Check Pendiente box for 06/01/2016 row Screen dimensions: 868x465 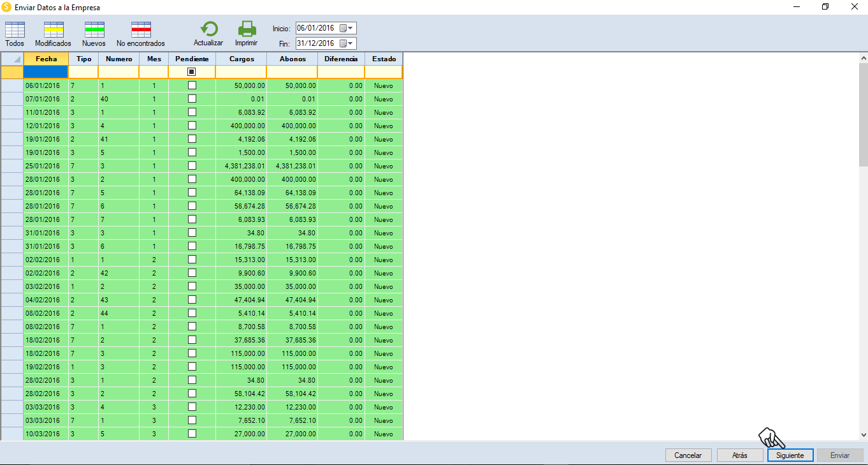coord(192,85)
